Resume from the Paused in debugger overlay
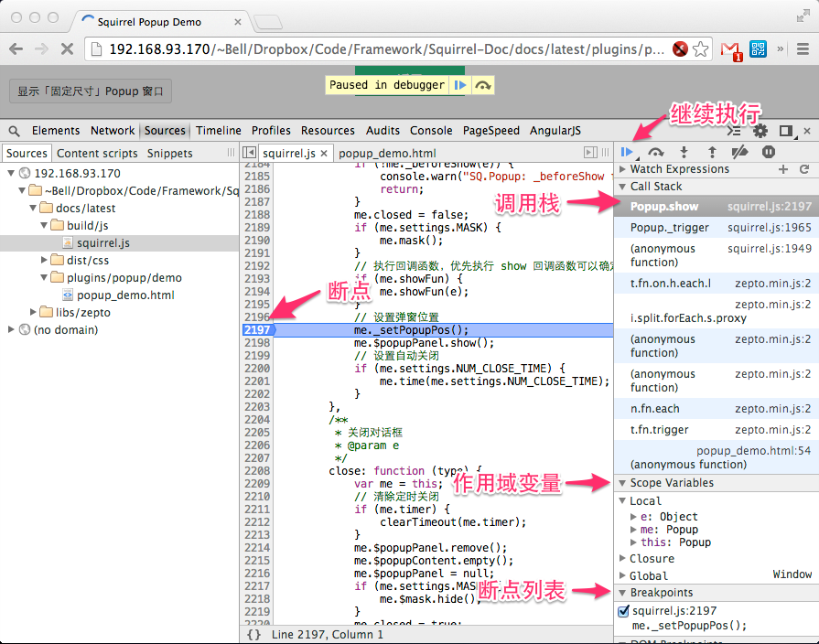 pyautogui.click(x=460, y=85)
